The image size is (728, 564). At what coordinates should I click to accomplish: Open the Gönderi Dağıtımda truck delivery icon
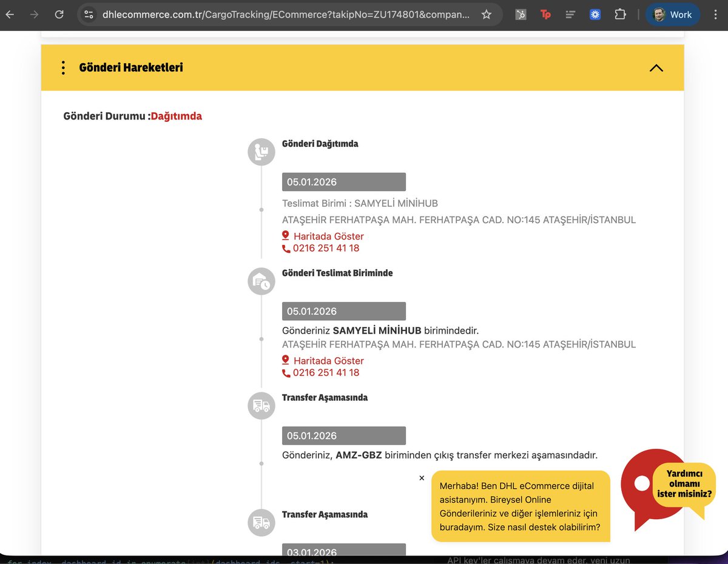[x=261, y=152]
